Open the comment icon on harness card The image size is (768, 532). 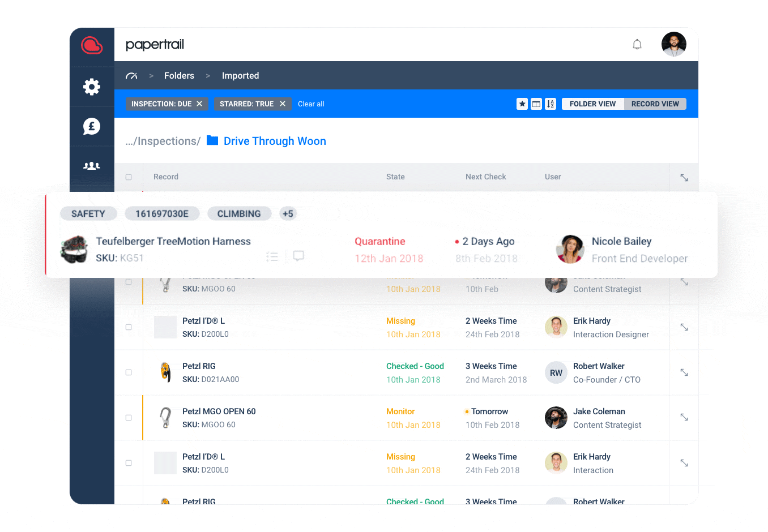298,256
